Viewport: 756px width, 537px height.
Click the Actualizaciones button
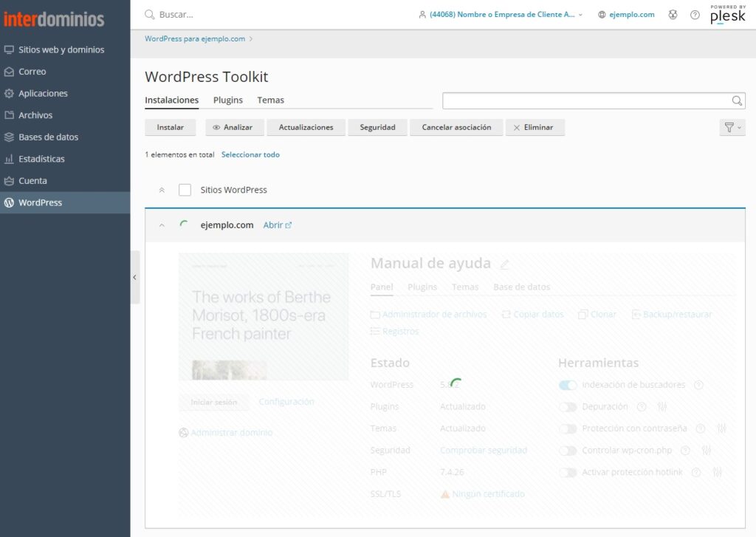[x=306, y=127]
